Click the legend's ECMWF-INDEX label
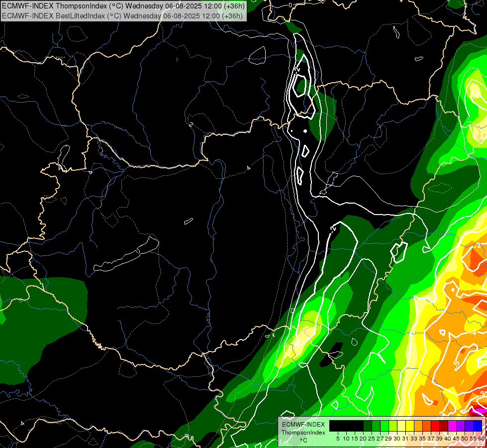 (303, 425)
